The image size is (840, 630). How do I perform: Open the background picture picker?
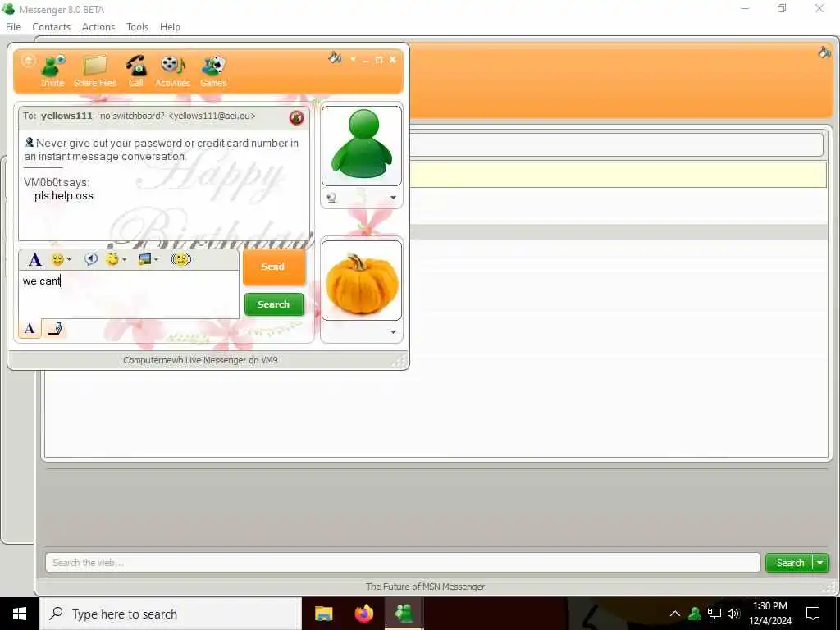[144, 260]
